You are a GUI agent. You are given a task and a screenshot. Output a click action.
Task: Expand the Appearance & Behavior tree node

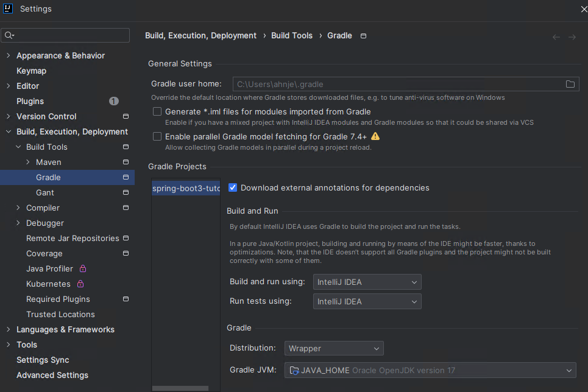point(9,55)
